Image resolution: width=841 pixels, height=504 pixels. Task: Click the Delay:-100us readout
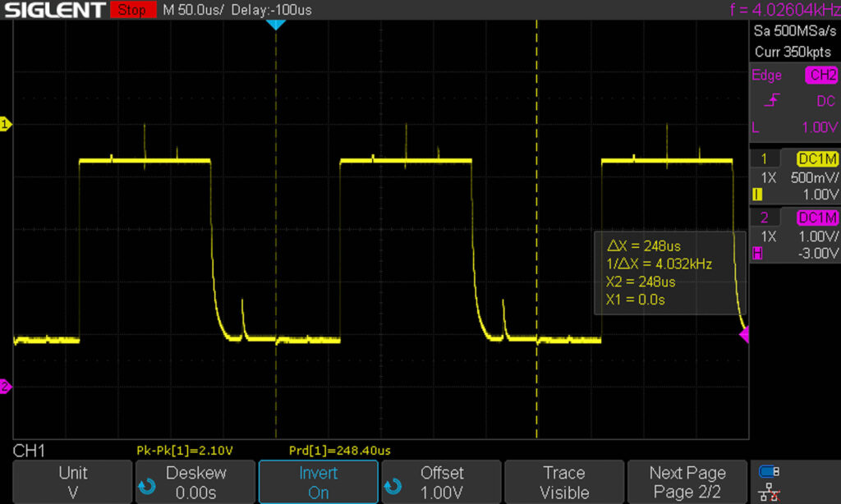[x=271, y=10]
